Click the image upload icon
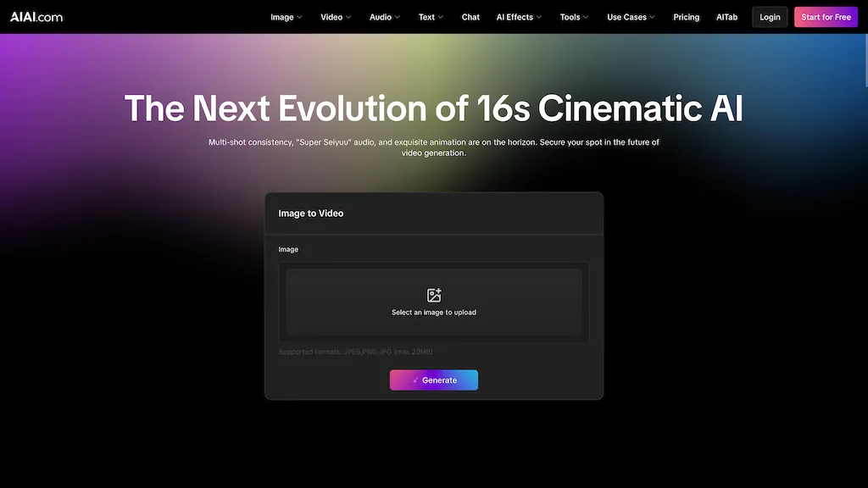Image resolution: width=868 pixels, height=488 pixels. (x=434, y=295)
